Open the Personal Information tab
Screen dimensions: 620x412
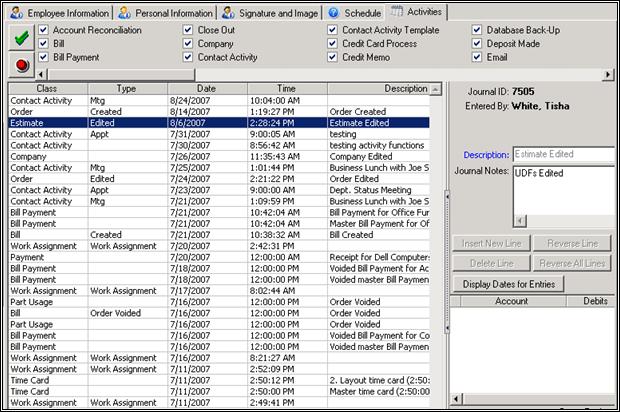click(166, 13)
